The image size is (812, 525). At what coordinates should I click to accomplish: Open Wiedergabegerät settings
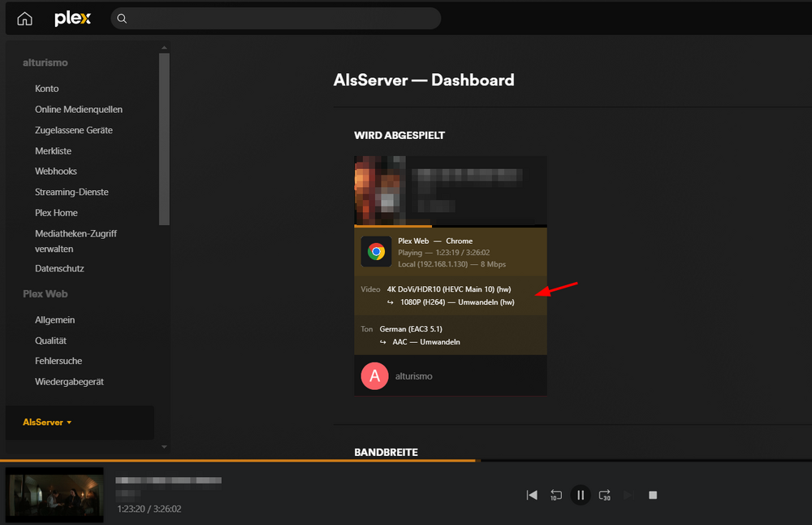(69, 381)
